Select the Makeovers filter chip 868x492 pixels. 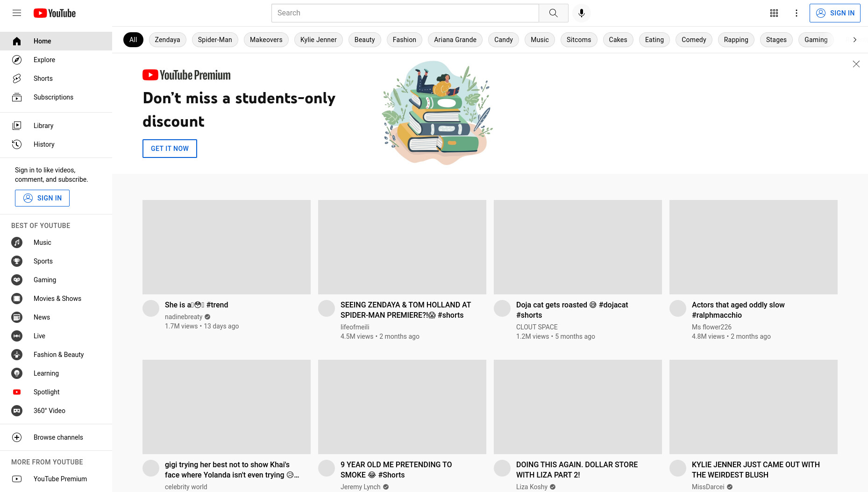pyautogui.click(x=266, y=40)
